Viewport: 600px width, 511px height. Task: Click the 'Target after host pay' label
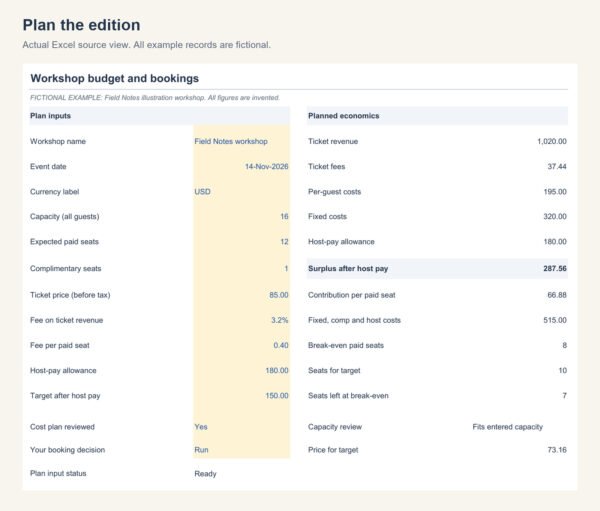point(65,396)
